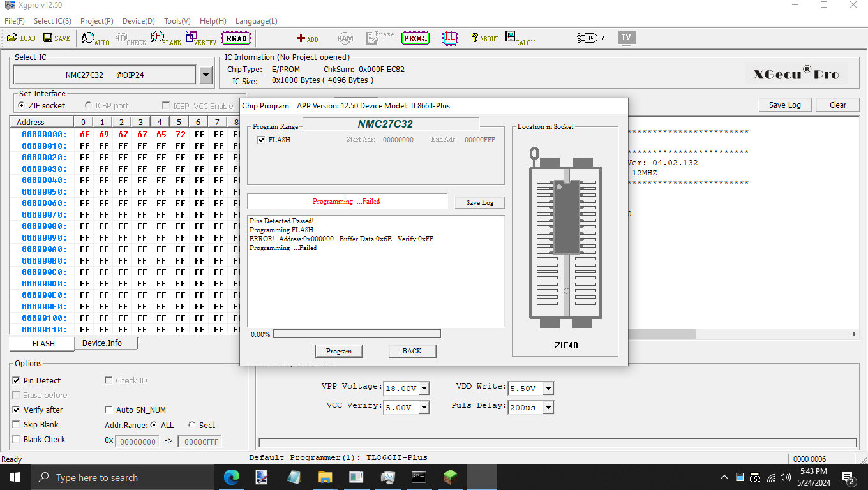The height and width of the screenshot is (490, 868).
Task: Click Save Log in Chip Program dialog
Action: 479,202
